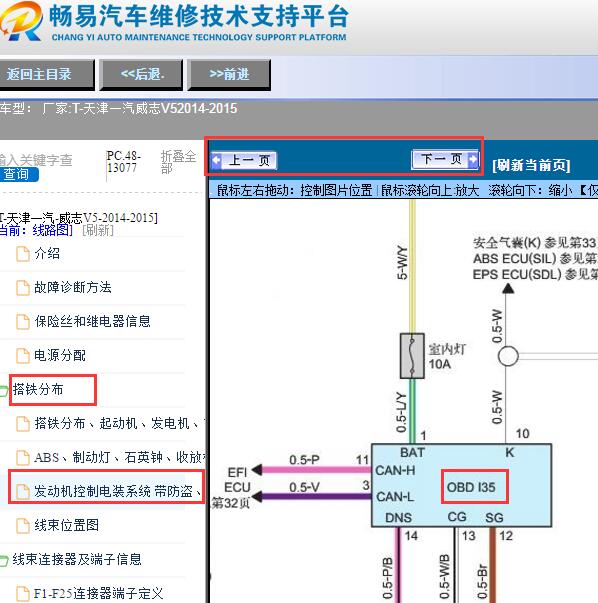Click 刷新当前页 link

tap(531, 165)
